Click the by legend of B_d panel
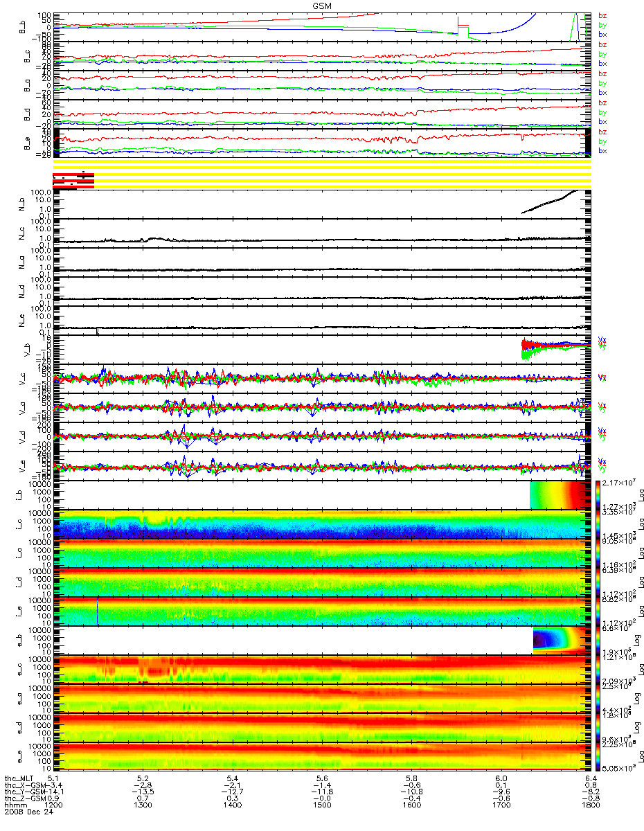 pos(602,112)
